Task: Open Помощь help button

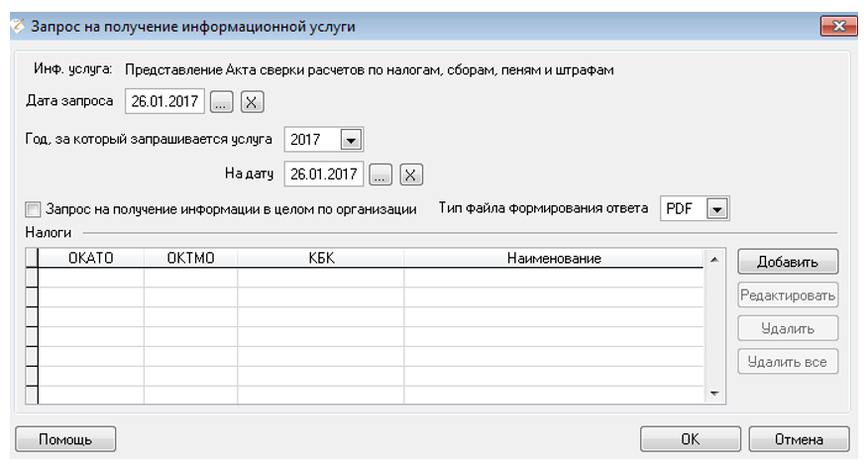Action: click(66, 439)
